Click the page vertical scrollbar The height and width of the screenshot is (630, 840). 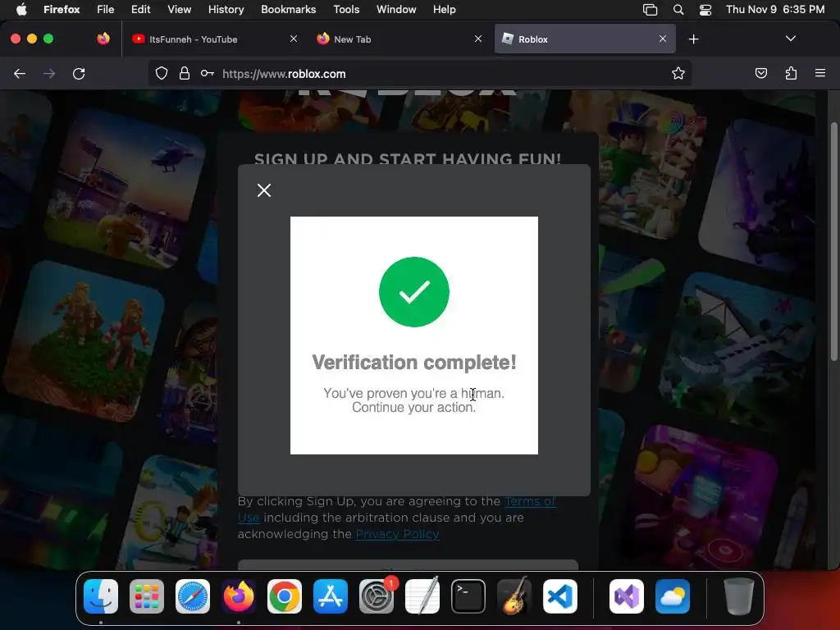[x=834, y=241]
